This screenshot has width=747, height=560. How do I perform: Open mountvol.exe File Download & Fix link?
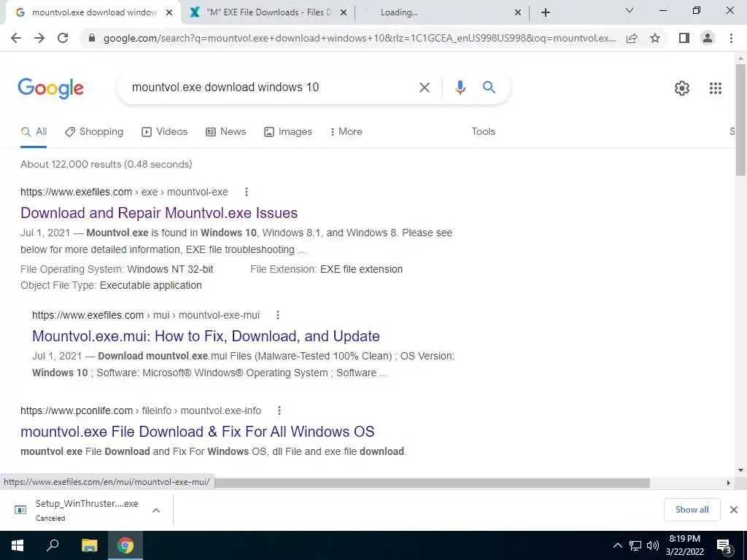[197, 432]
